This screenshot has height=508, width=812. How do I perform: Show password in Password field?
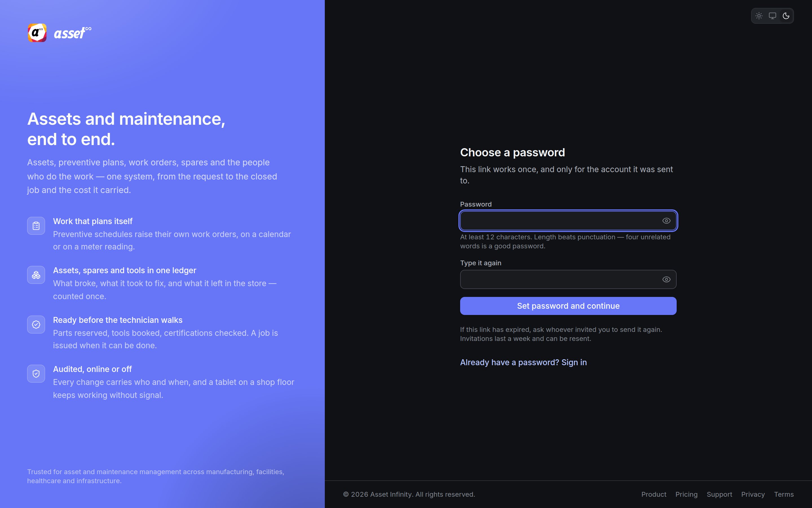[x=667, y=221]
